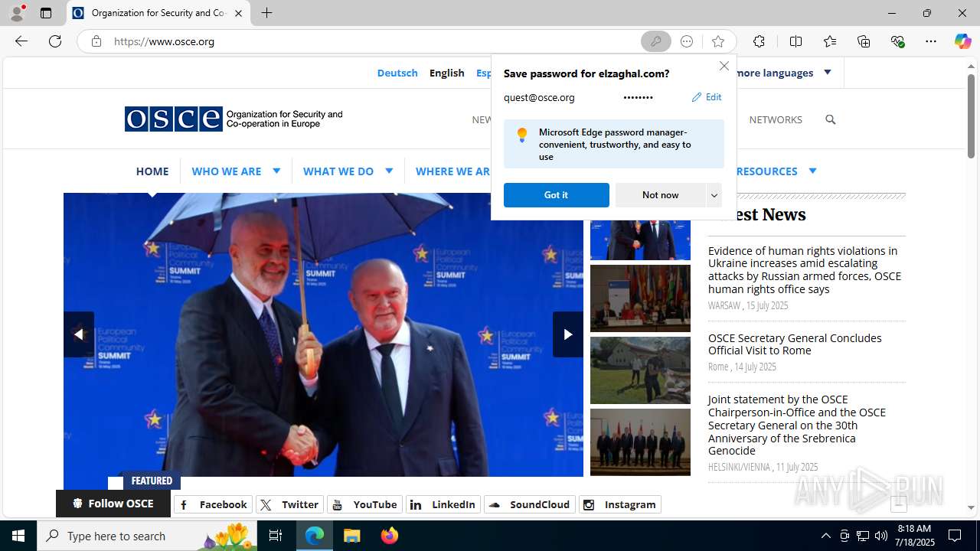Open OSCE LinkedIn page
980x551 pixels.
pyautogui.click(x=443, y=504)
